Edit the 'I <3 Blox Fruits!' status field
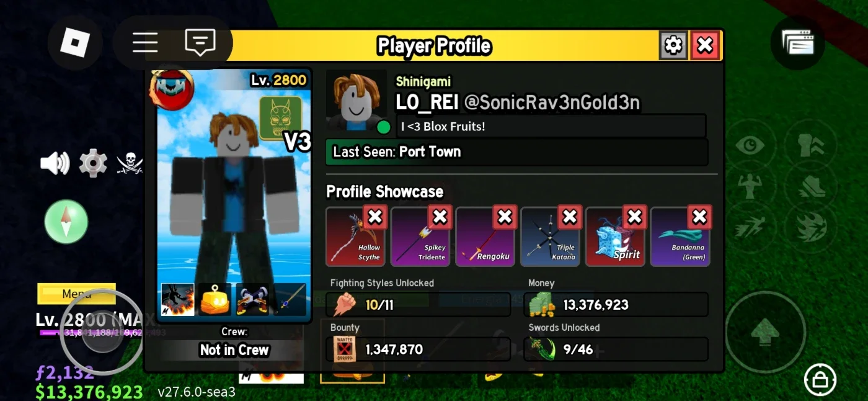 (x=551, y=126)
